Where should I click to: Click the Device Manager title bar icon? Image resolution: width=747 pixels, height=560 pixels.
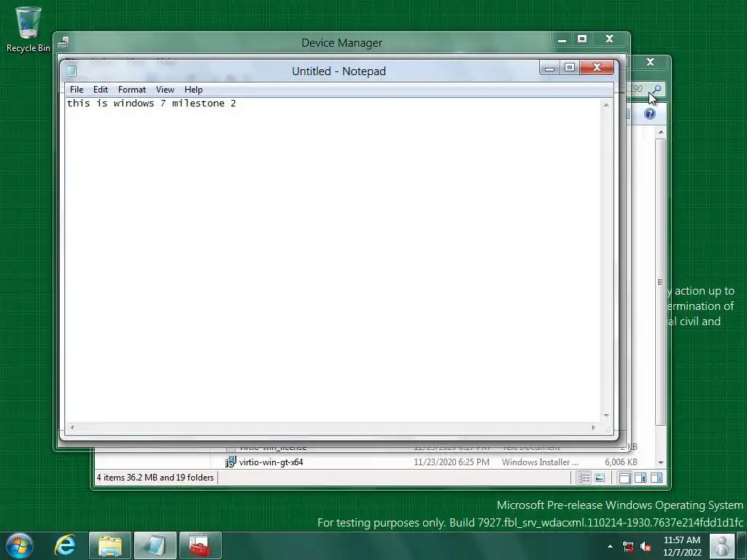63,43
